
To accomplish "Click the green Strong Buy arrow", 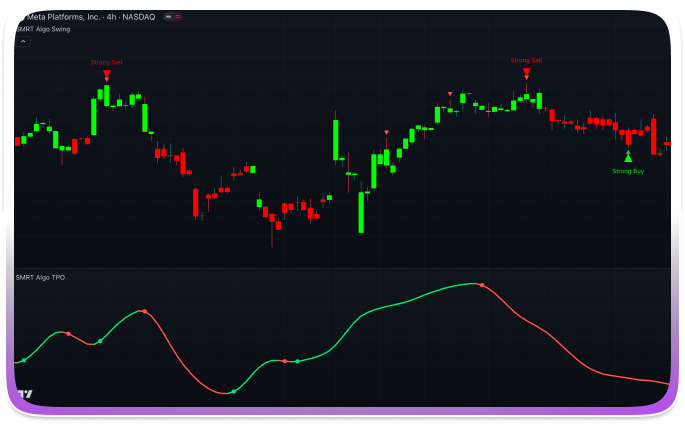I will click(x=628, y=156).
